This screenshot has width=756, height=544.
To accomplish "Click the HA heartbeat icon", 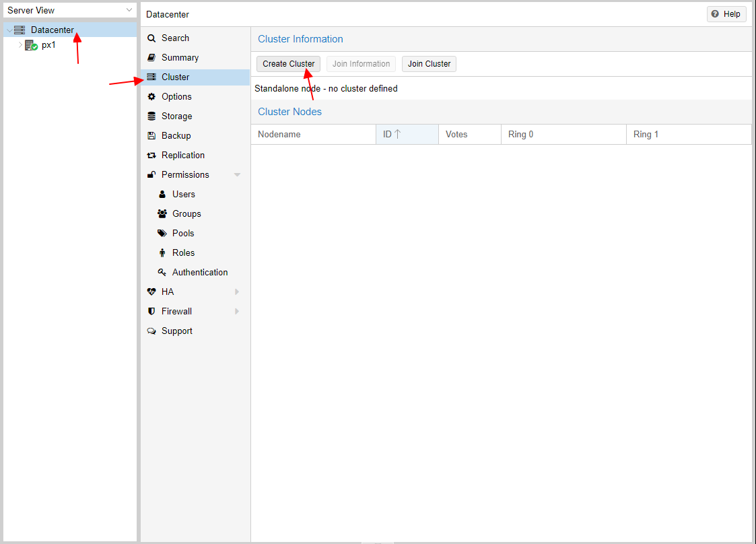I will point(151,292).
